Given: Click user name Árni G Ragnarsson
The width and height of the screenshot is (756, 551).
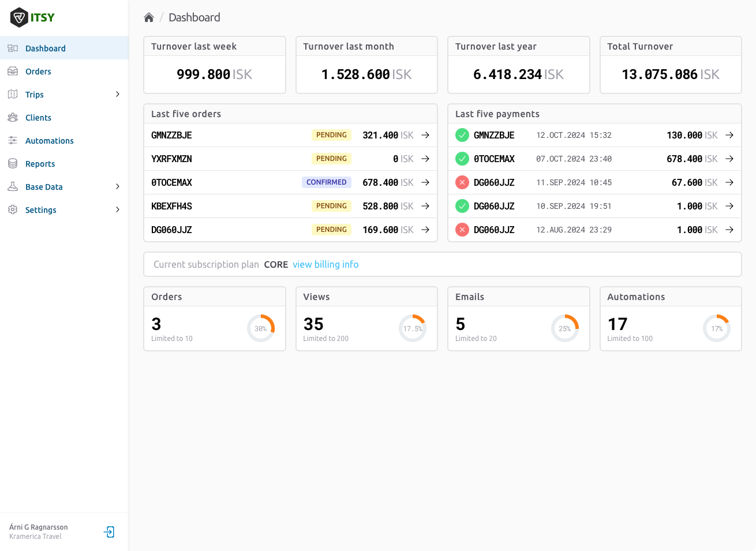Looking at the screenshot, I should click(x=39, y=527).
